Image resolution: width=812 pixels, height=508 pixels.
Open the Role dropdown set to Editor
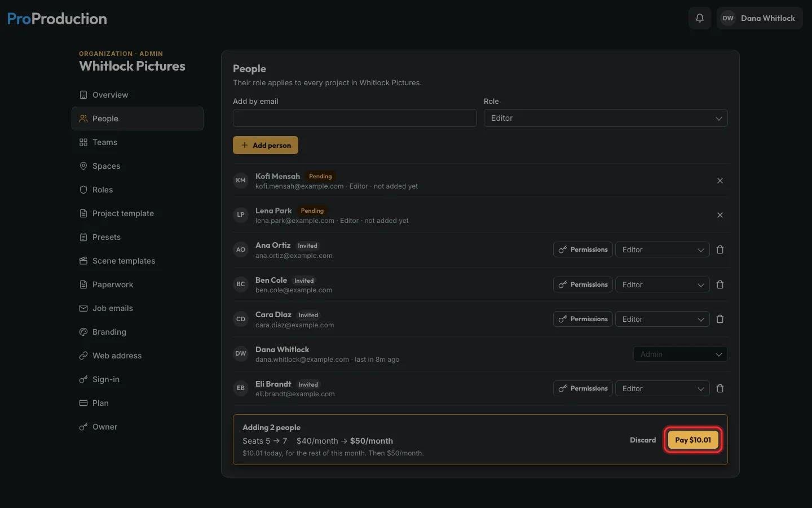[606, 118]
